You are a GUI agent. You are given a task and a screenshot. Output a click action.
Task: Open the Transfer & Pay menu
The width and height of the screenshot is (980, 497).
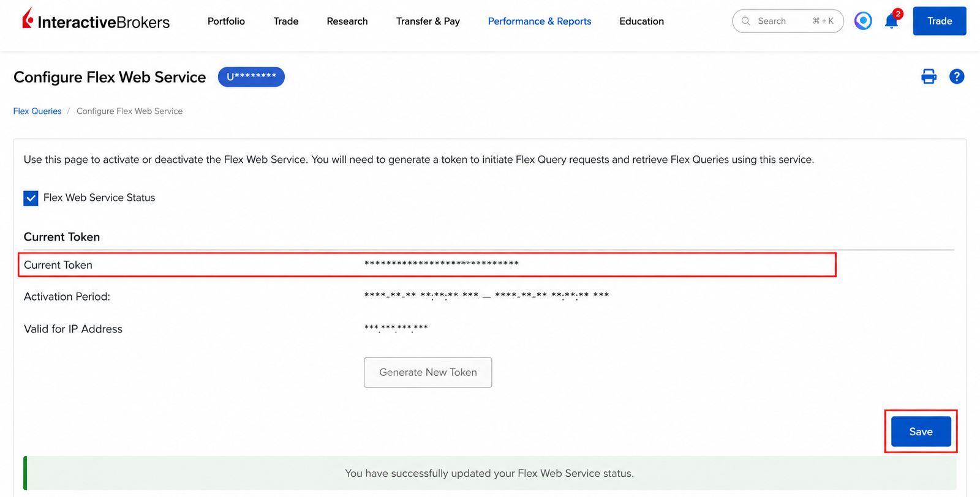click(x=428, y=21)
